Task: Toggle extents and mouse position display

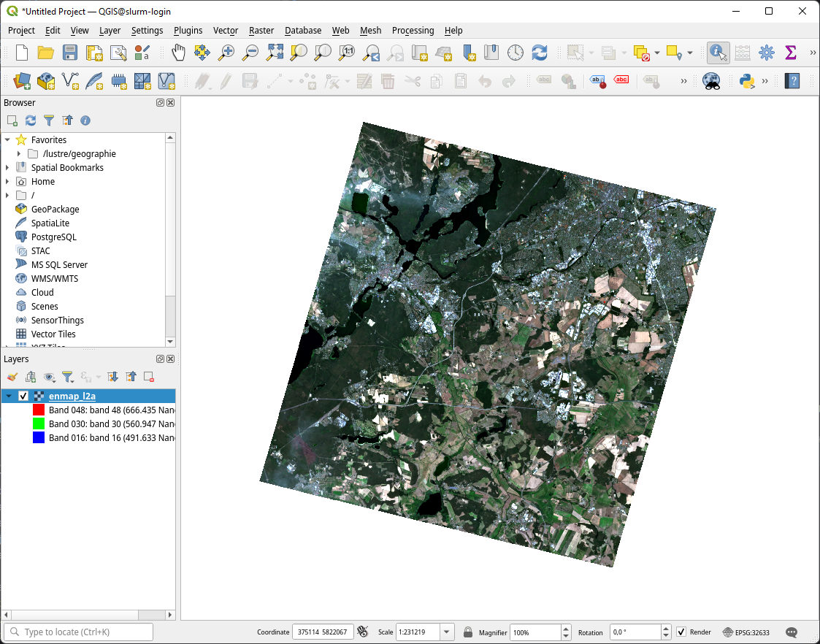Action: point(362,632)
